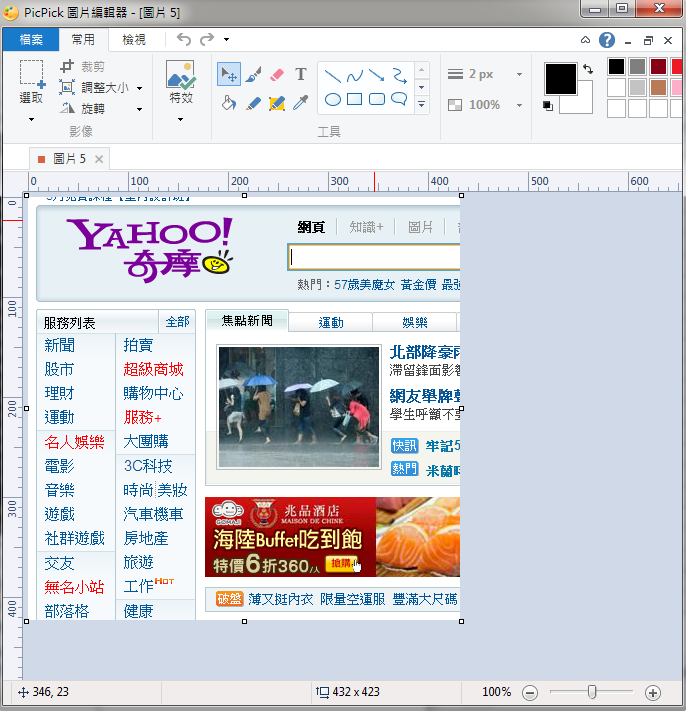
Task: Click the 超級商城 link in the image
Action: tap(153, 369)
